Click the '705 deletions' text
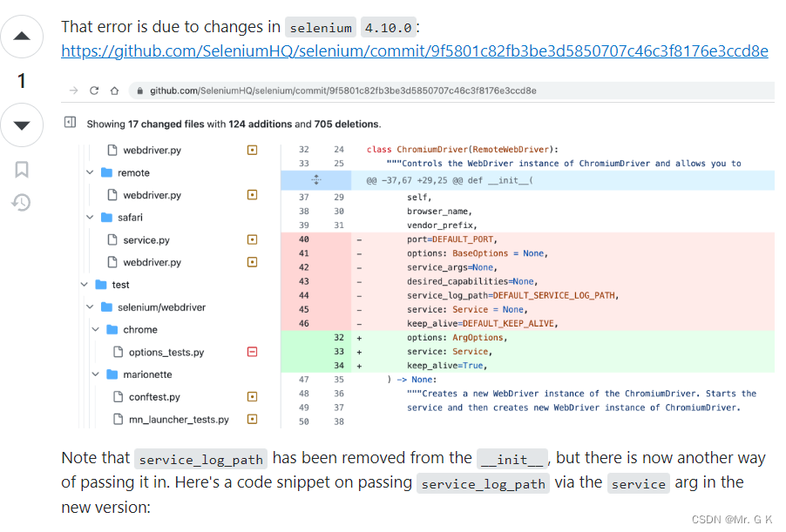This screenshot has width=786, height=532. (347, 124)
